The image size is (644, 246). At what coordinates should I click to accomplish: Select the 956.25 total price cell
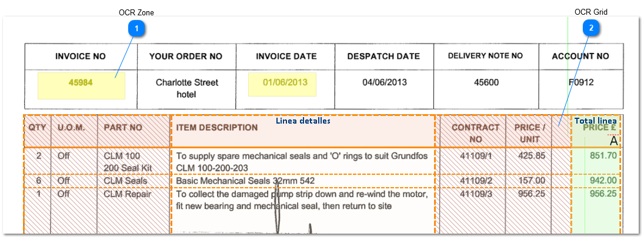[x=603, y=194]
